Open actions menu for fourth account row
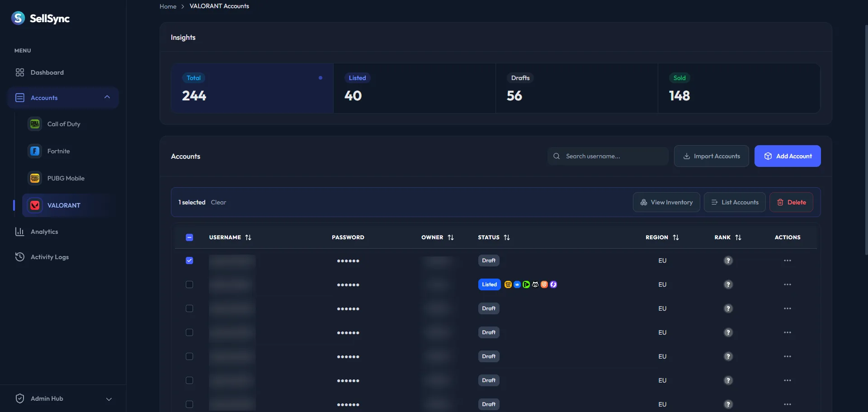Image resolution: width=868 pixels, height=412 pixels. coord(788,332)
